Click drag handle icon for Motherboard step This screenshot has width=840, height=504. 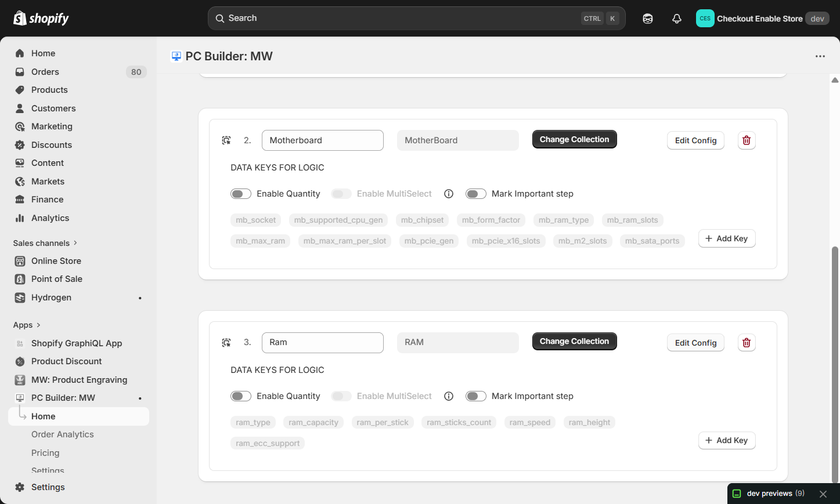226,140
